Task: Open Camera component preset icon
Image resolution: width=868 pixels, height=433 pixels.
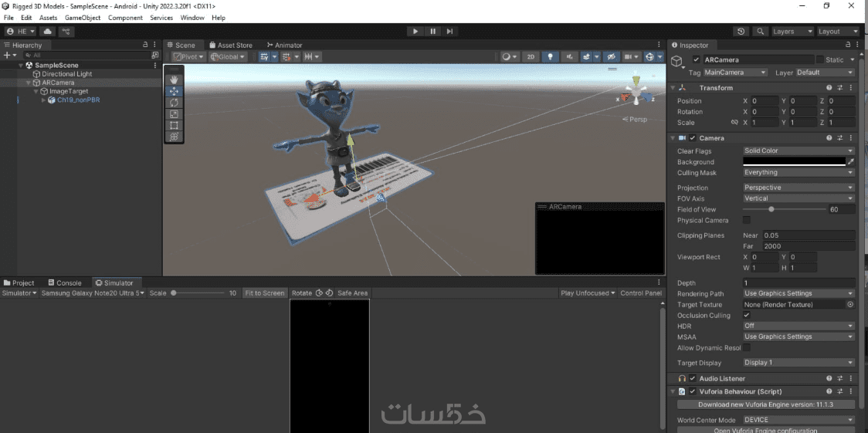Action: [839, 137]
